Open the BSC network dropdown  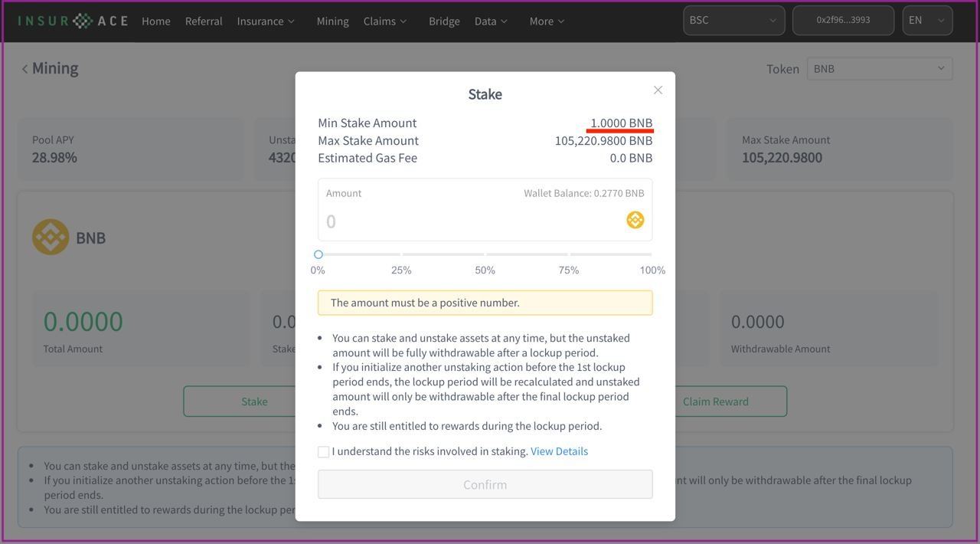733,21
